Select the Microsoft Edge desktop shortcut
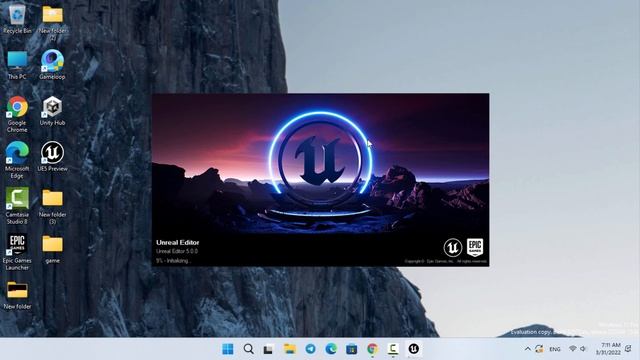640x360 pixels. coord(17,160)
